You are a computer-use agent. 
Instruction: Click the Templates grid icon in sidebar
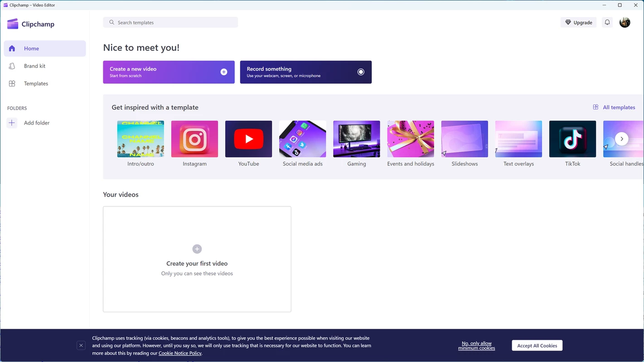(x=12, y=83)
